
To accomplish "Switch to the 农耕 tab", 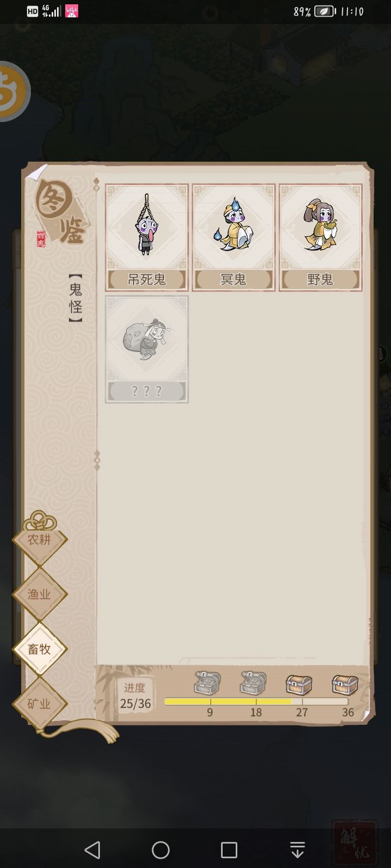I will click(x=40, y=540).
